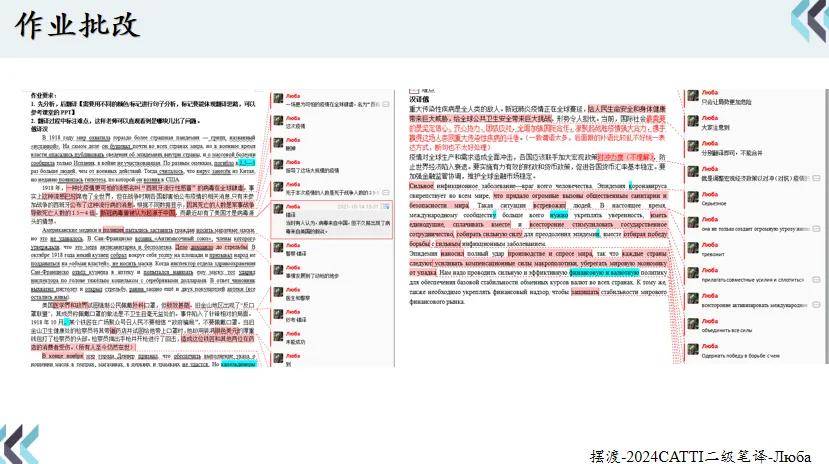
Task: Select the highlighted comment containing "病毒来自中国"
Action: coord(331,220)
